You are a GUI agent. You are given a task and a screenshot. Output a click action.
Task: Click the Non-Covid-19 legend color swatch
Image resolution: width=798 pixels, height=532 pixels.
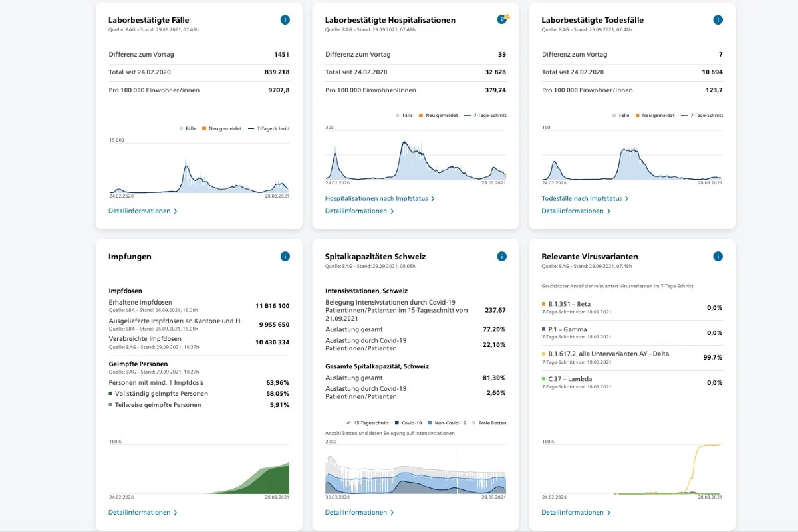[x=430, y=423]
